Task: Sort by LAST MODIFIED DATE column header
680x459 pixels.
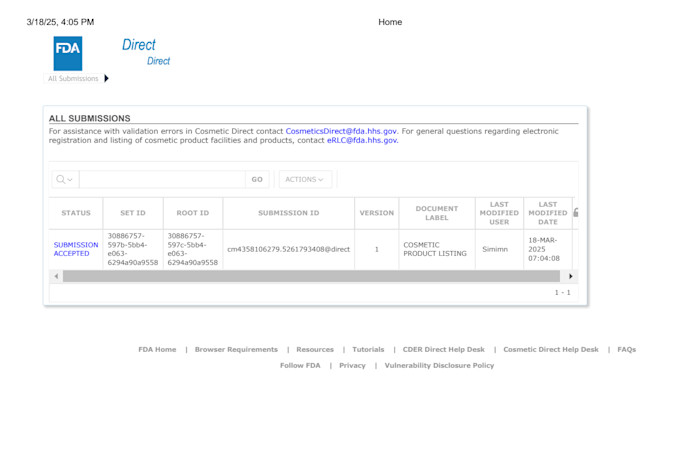Action: [x=548, y=213]
